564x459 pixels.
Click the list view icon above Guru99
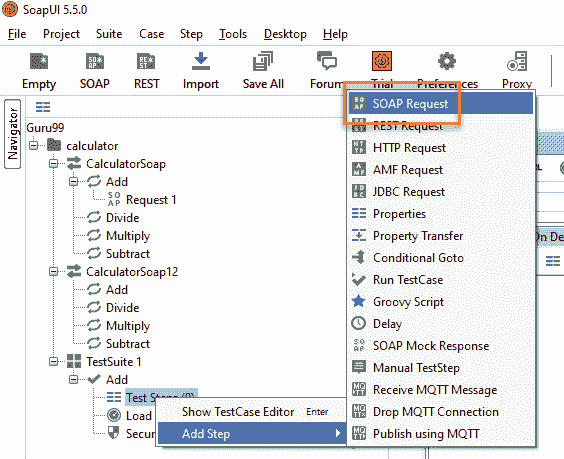43,107
